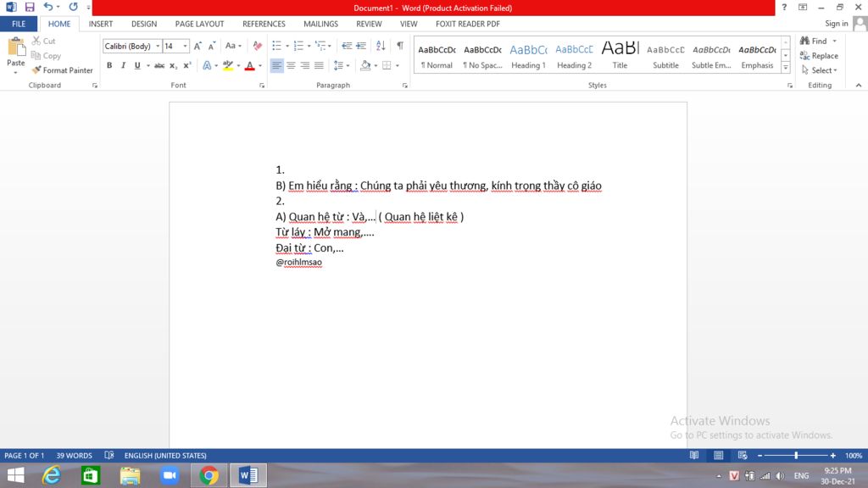This screenshot has height=488, width=868.
Task: Switch to FOXIT READER PDF tab
Action: tap(468, 24)
